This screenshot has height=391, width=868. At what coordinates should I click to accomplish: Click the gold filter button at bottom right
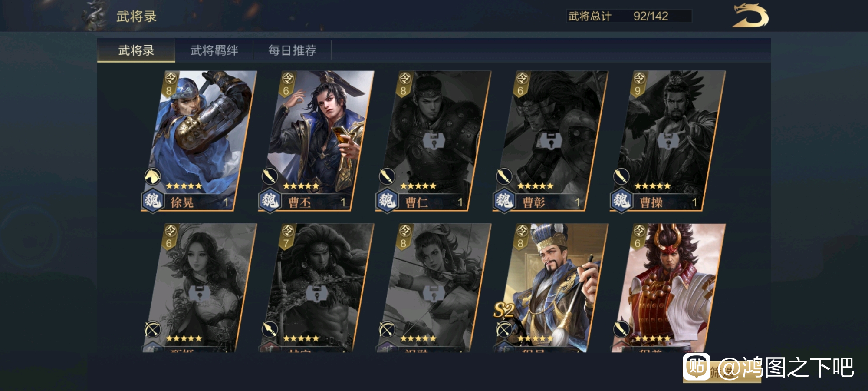[722, 371]
